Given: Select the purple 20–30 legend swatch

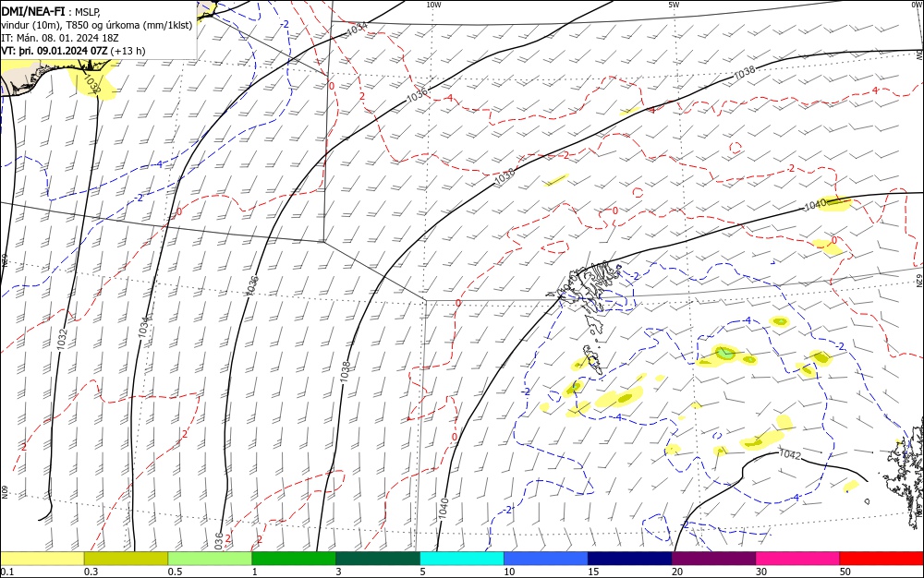Looking at the screenshot, I should coord(713,559).
